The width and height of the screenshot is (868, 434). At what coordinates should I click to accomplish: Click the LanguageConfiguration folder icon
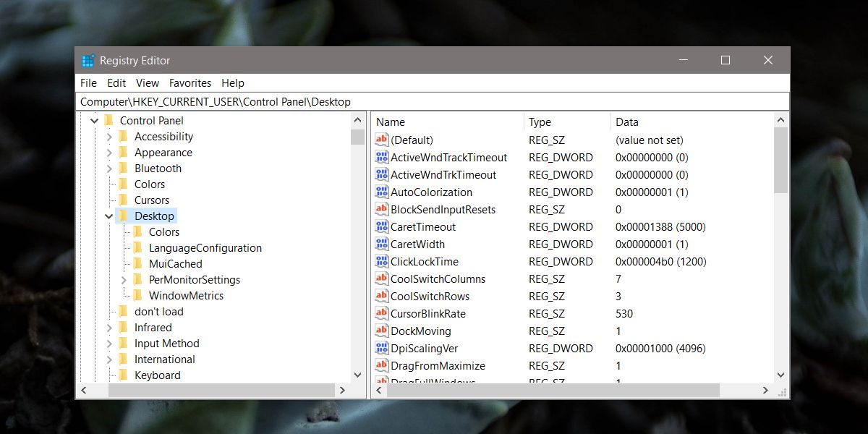tap(137, 247)
